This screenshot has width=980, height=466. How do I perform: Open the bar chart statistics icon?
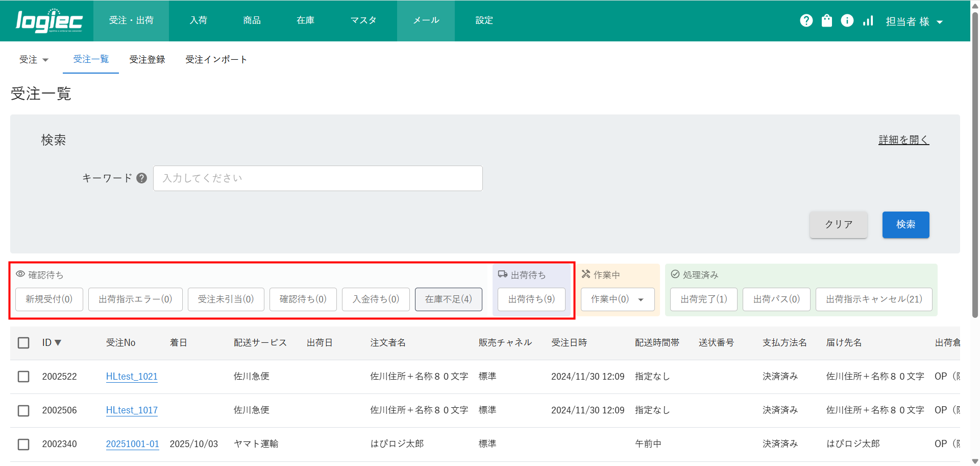click(868, 20)
